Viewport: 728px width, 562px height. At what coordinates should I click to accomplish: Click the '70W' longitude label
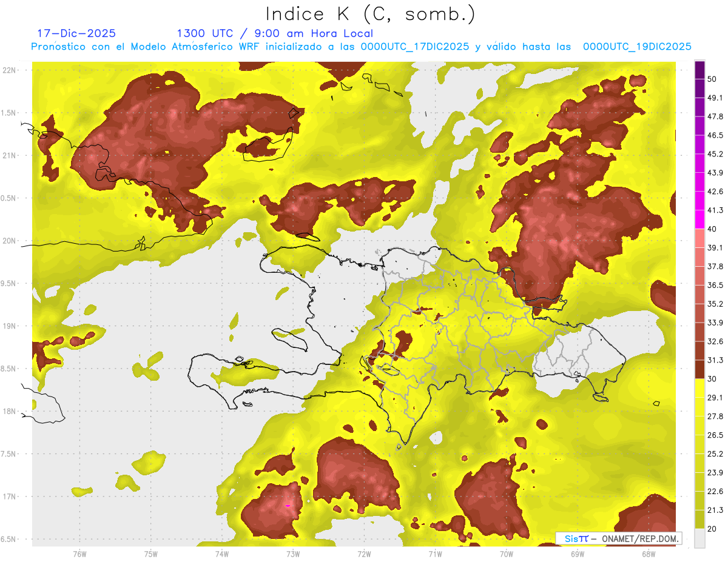click(x=507, y=554)
